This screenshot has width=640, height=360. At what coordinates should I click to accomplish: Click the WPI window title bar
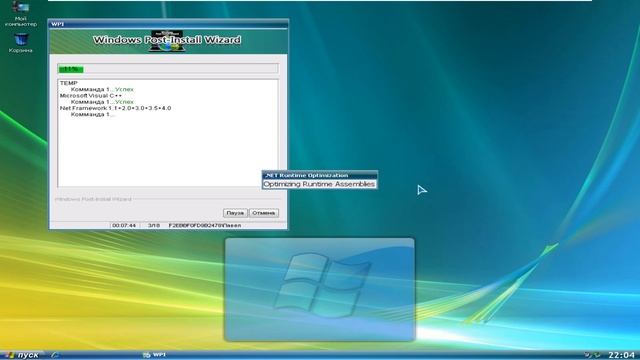[x=168, y=24]
